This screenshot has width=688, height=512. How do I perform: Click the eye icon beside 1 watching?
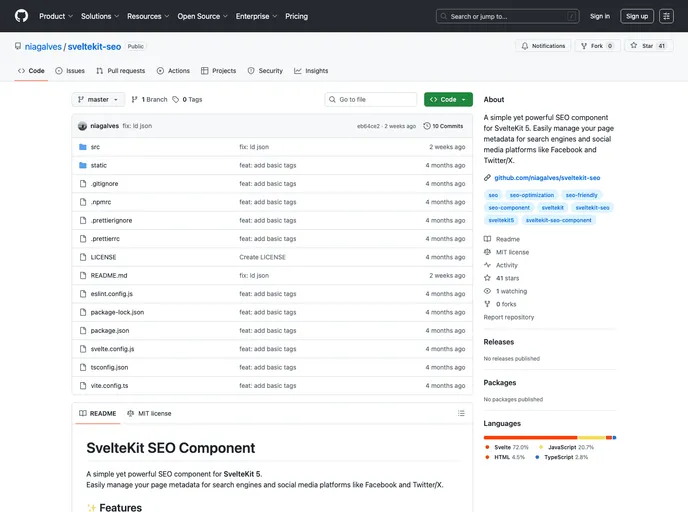click(x=487, y=291)
